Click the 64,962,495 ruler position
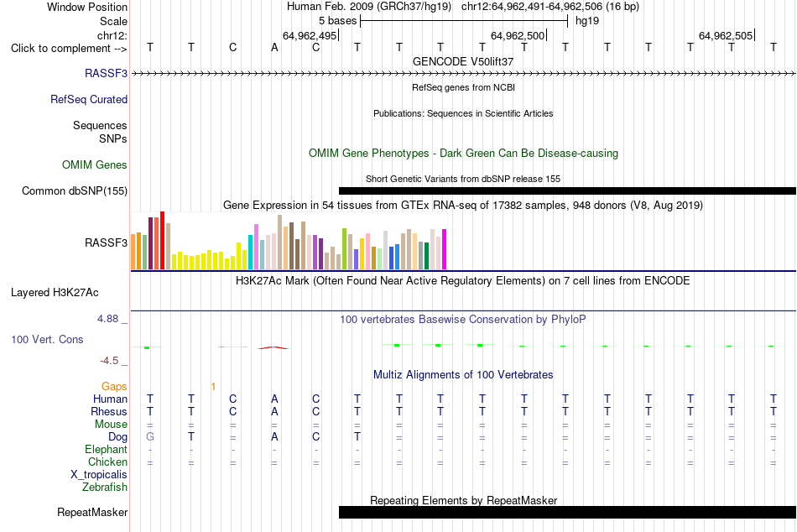Image resolution: width=797 pixels, height=532 pixels. point(310,35)
